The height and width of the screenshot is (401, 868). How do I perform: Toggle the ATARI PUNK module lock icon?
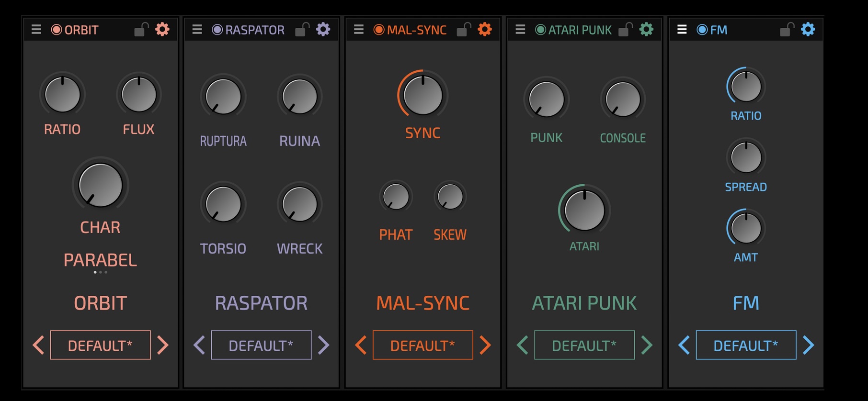[x=626, y=30]
